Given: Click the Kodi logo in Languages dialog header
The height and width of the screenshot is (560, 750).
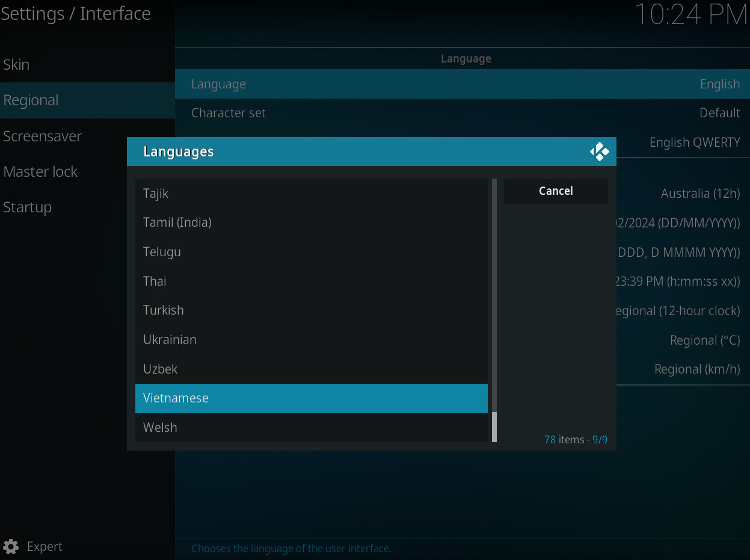Looking at the screenshot, I should (x=599, y=152).
